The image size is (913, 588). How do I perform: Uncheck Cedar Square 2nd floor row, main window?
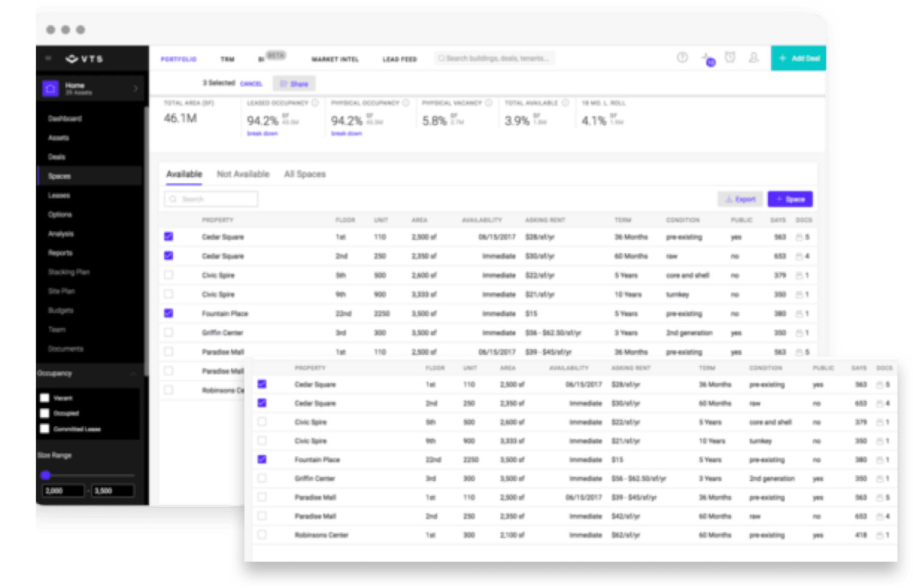point(168,256)
